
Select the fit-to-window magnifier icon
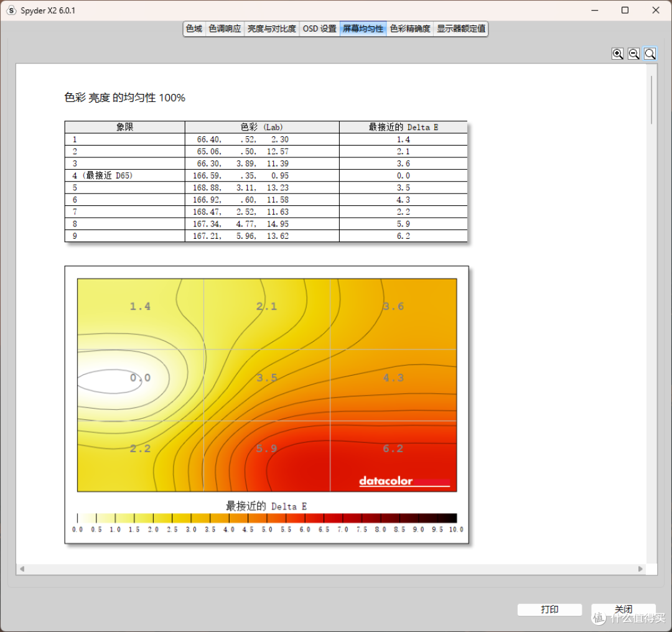(x=650, y=54)
